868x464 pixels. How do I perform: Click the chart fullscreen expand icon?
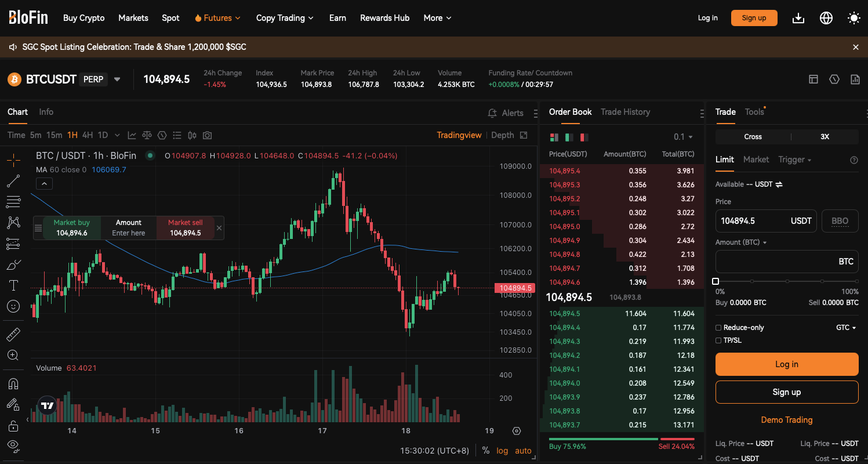pos(524,135)
